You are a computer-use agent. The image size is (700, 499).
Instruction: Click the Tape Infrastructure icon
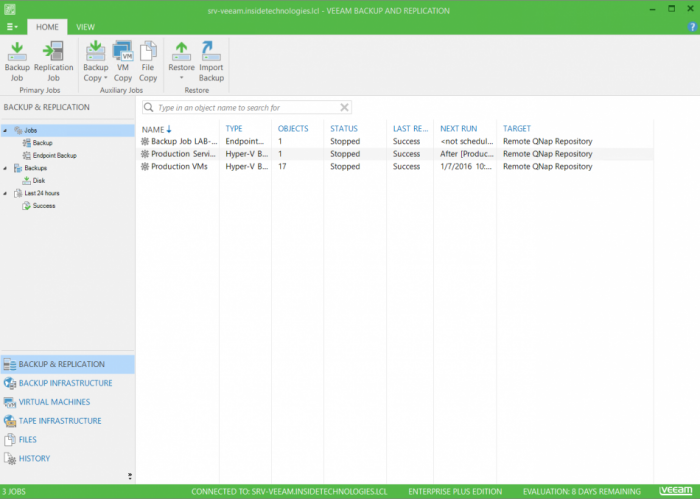10,421
